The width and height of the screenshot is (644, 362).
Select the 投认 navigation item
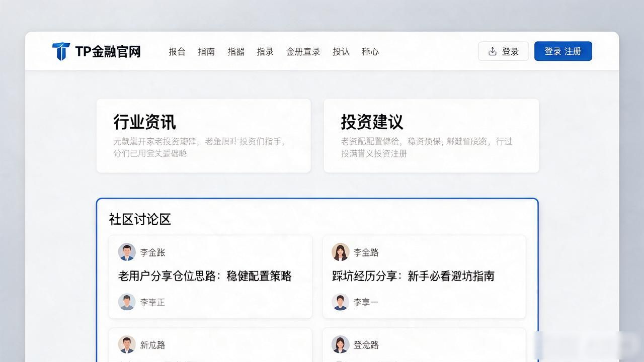[341, 51]
